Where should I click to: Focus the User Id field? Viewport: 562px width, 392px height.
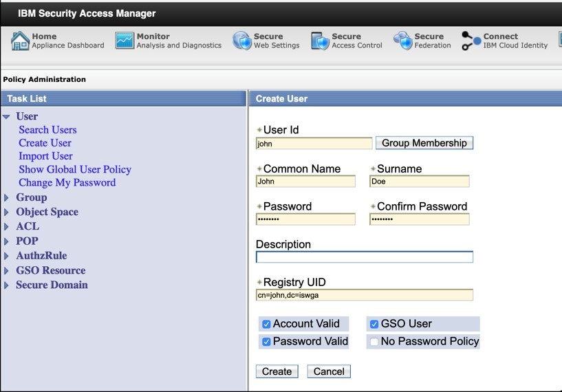(x=314, y=144)
